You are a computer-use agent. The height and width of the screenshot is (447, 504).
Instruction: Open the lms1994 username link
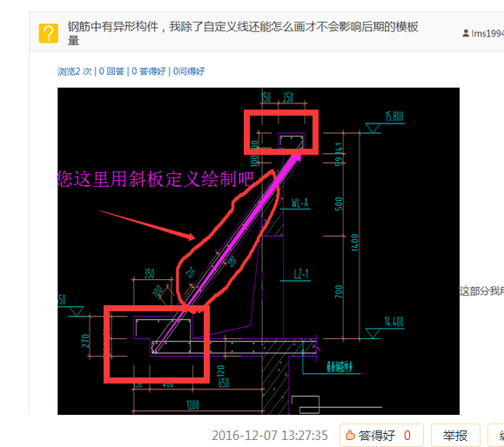(x=487, y=33)
